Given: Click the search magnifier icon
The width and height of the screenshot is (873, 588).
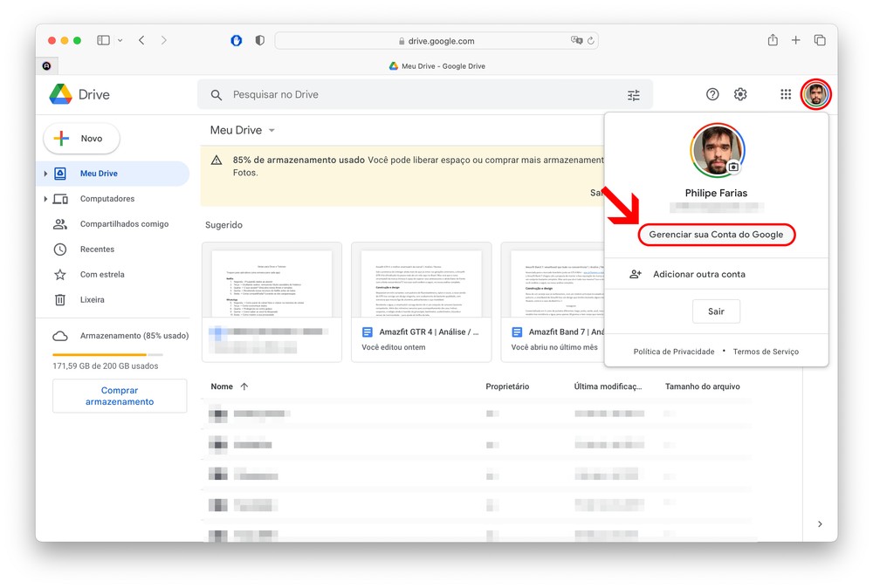Looking at the screenshot, I should tap(217, 95).
